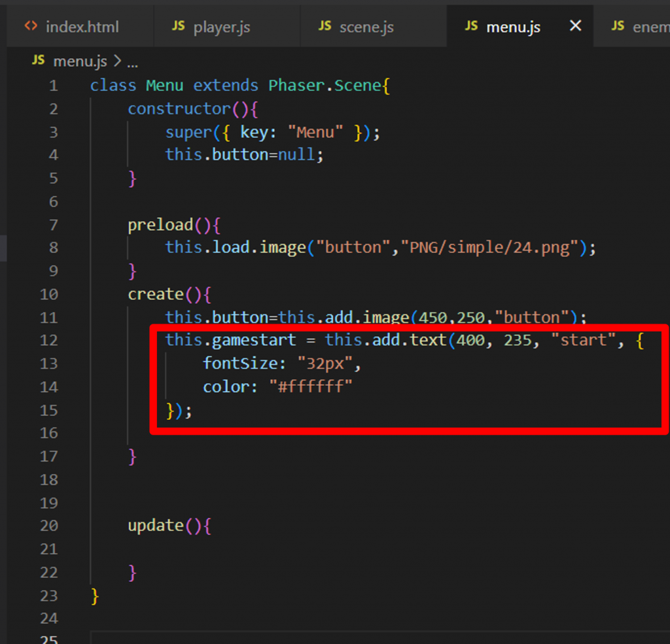This screenshot has width=670, height=644.
Task: Click the 'preload' method name
Action: coord(161,225)
